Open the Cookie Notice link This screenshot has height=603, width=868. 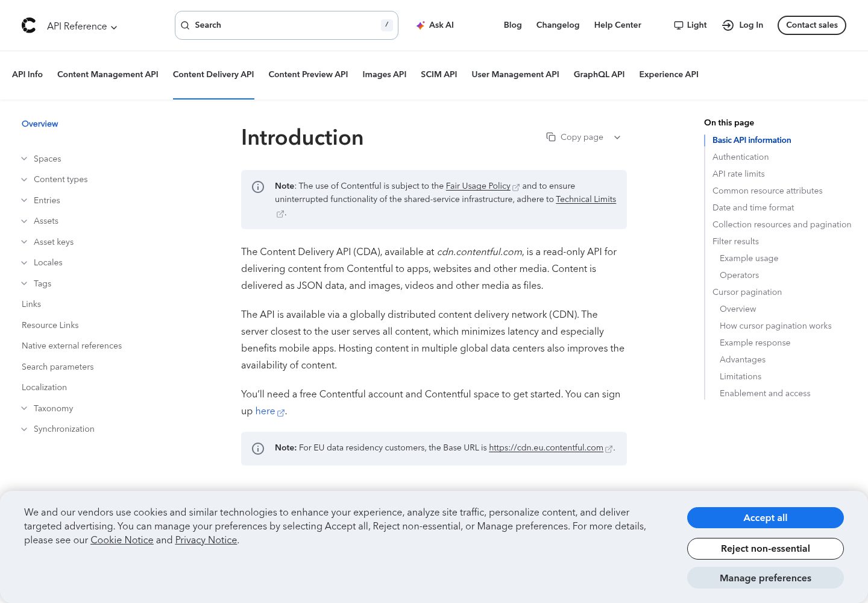pyautogui.click(x=122, y=540)
